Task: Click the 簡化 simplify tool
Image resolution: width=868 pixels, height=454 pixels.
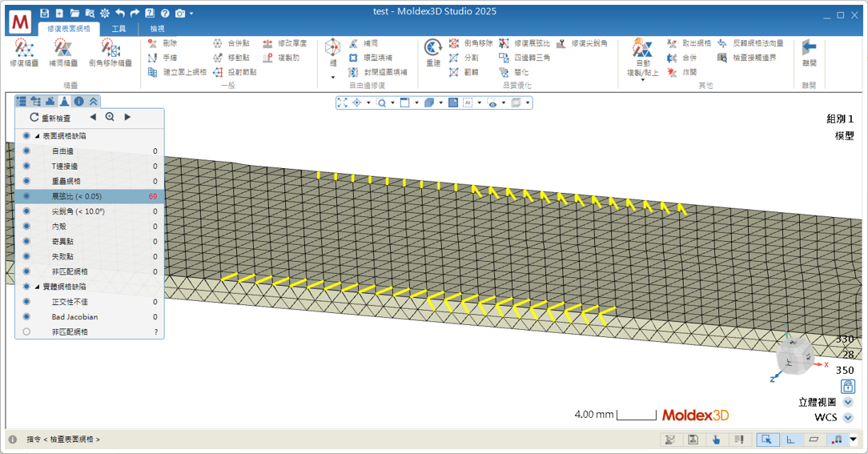Action: click(514, 72)
